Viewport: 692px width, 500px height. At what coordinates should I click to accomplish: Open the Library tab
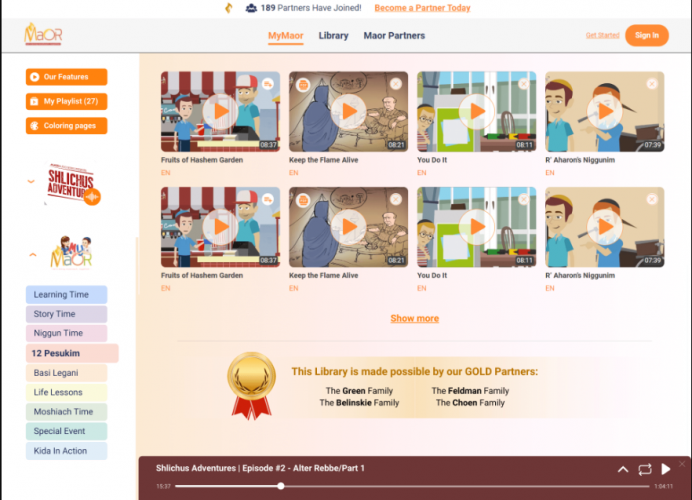click(334, 36)
